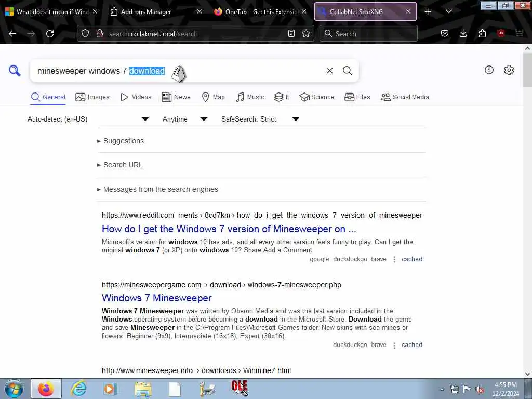Screen dimensions: 532x399
Task: Select the Social Media search category
Action: tap(405, 97)
